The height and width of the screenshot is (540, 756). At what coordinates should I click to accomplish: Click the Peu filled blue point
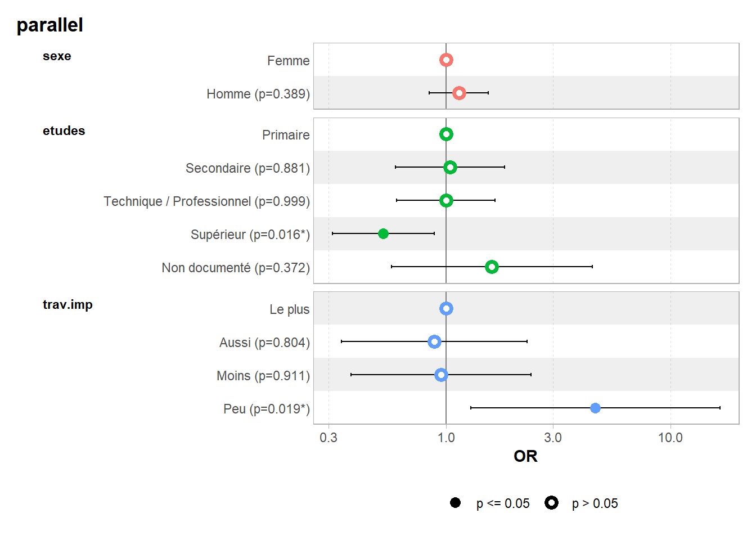click(595, 408)
